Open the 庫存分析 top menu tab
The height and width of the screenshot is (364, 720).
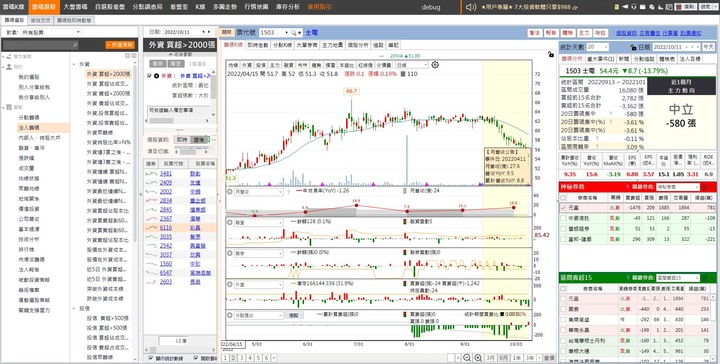288,7
